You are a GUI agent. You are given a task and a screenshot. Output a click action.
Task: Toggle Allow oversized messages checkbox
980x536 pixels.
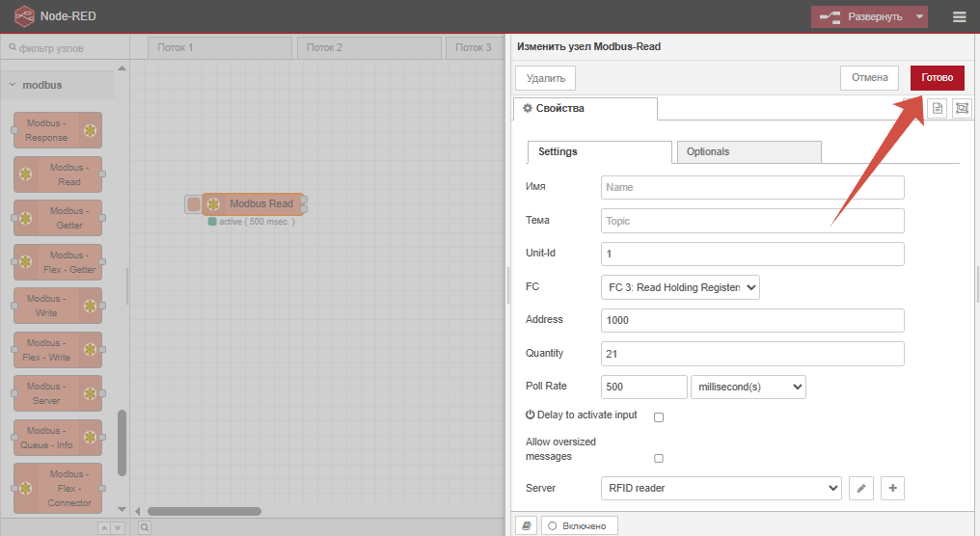click(x=659, y=459)
